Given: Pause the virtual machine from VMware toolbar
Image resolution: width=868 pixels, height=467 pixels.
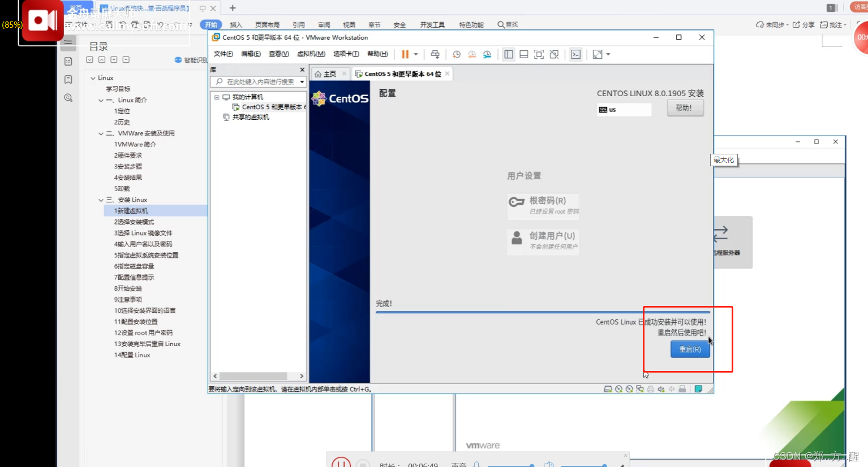Looking at the screenshot, I should pos(405,54).
